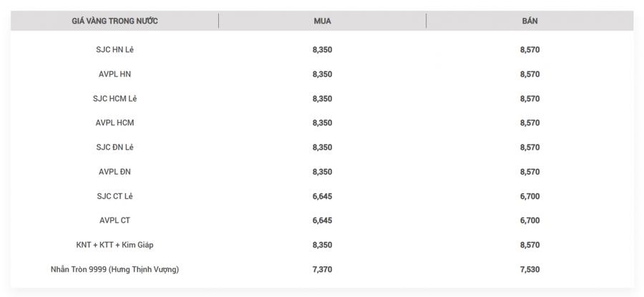Select the AVPL CT row label
Screen dimensions: 644x297
[x=114, y=220]
